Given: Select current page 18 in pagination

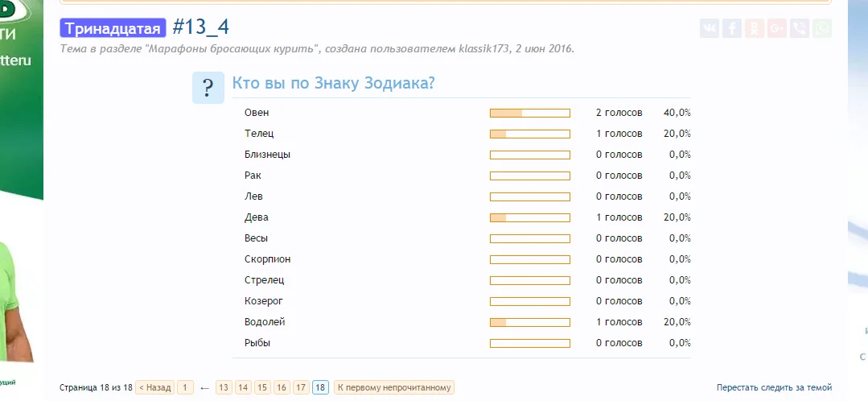Looking at the screenshot, I should (320, 387).
